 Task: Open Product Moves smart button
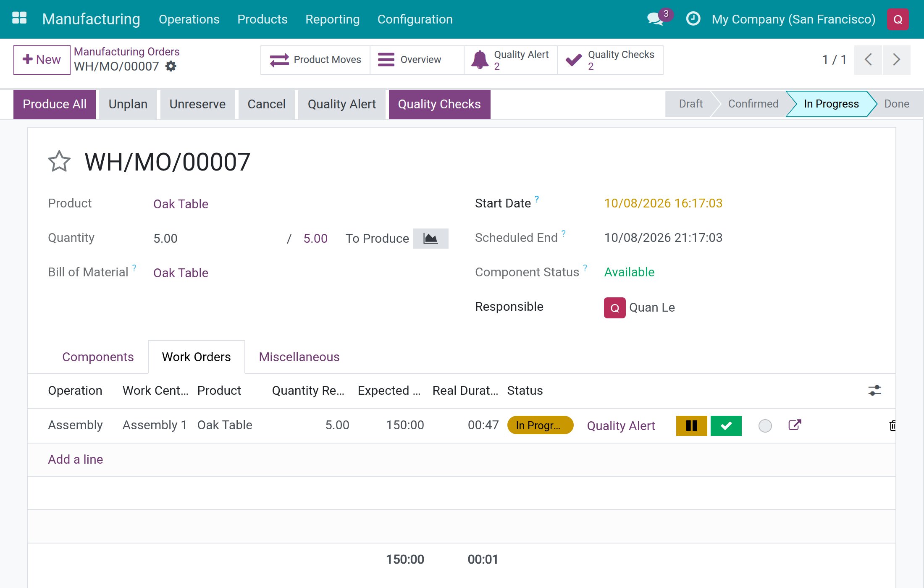coord(315,60)
